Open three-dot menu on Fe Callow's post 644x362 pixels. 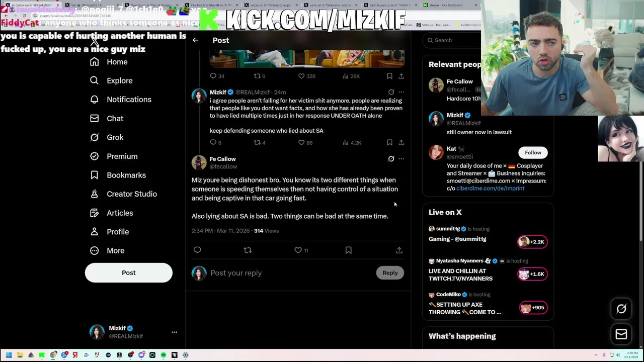[401, 159]
